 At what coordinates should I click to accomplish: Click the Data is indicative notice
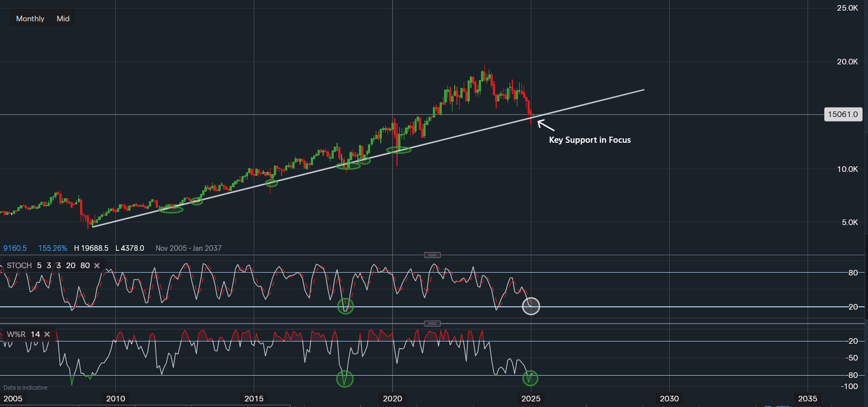point(24,387)
